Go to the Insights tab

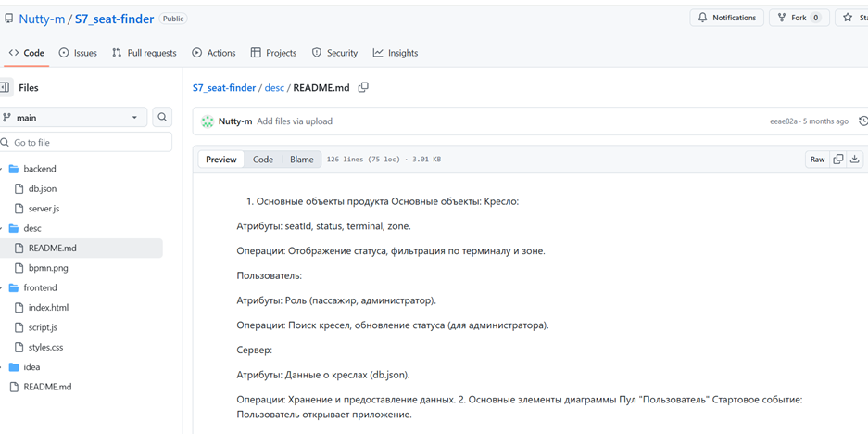pyautogui.click(x=395, y=53)
